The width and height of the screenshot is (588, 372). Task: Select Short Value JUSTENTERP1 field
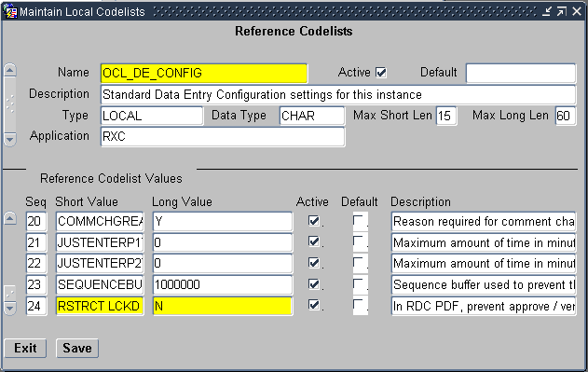click(x=100, y=242)
